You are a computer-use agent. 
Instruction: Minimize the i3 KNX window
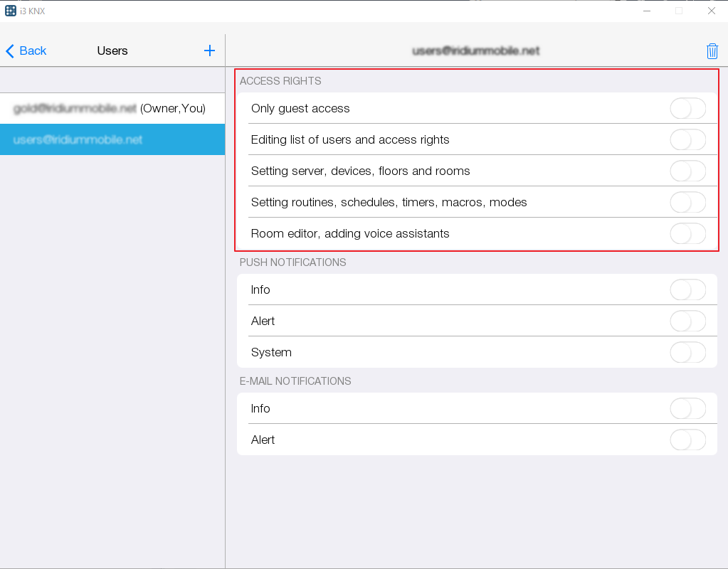click(x=646, y=11)
